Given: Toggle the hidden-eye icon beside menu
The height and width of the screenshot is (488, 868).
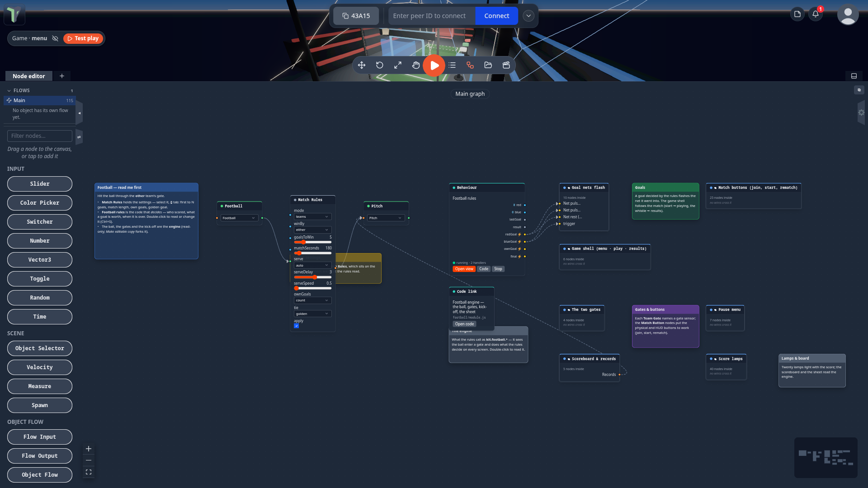Looking at the screenshot, I should pos(55,38).
